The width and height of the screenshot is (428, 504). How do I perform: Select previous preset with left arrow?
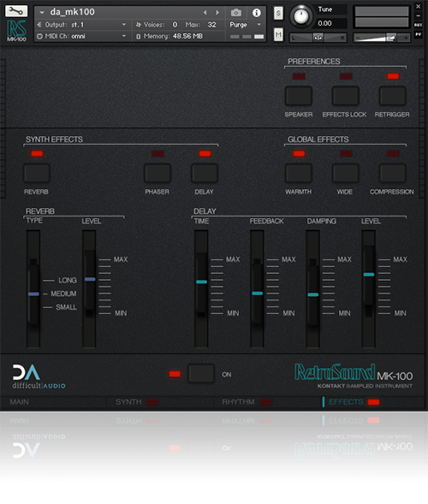[205, 13]
